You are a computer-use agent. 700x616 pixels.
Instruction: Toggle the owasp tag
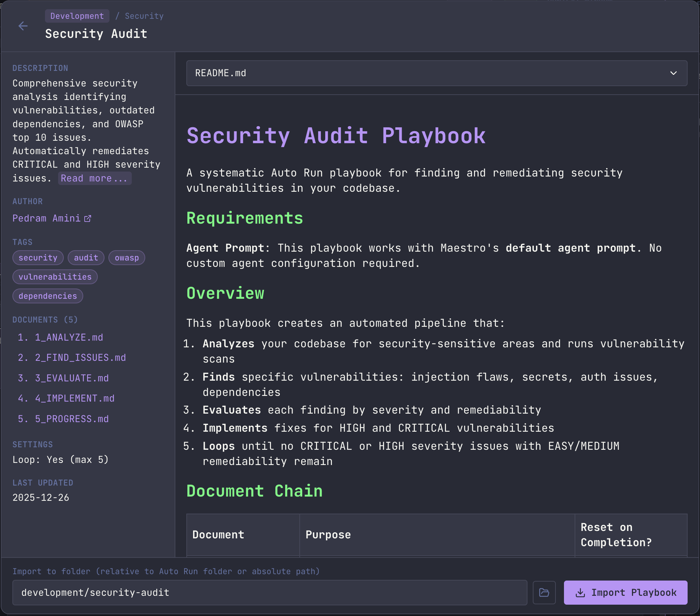[x=126, y=258]
